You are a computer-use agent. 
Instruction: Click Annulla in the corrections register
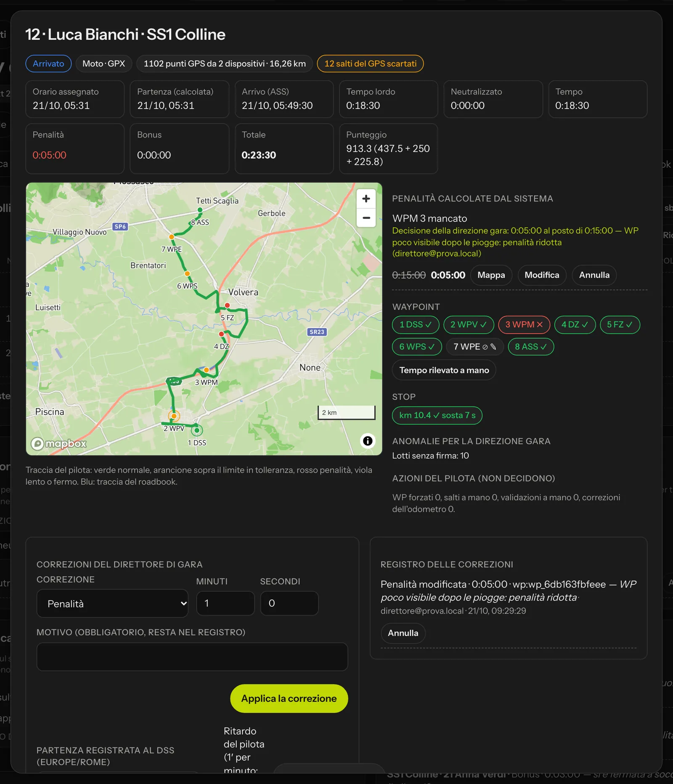403,633
